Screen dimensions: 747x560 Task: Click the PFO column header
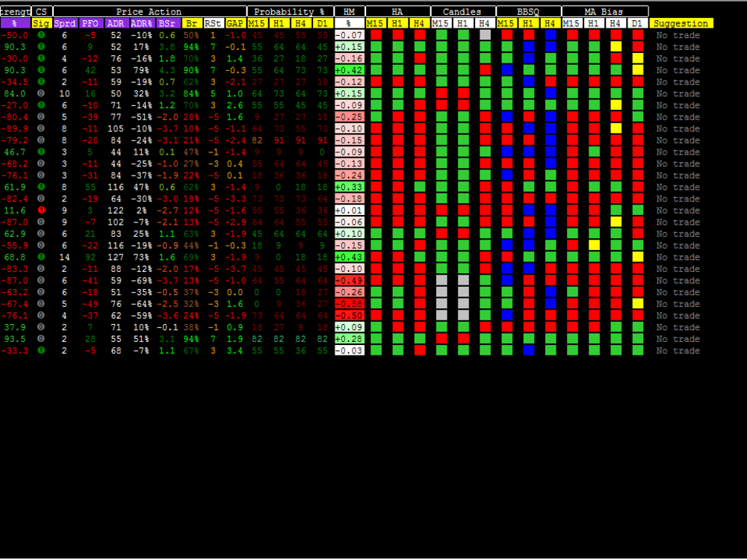(x=90, y=23)
